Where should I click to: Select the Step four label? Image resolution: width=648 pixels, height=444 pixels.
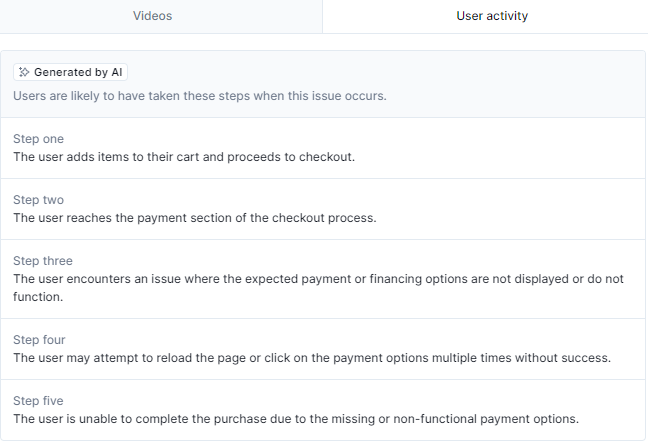click(x=39, y=340)
